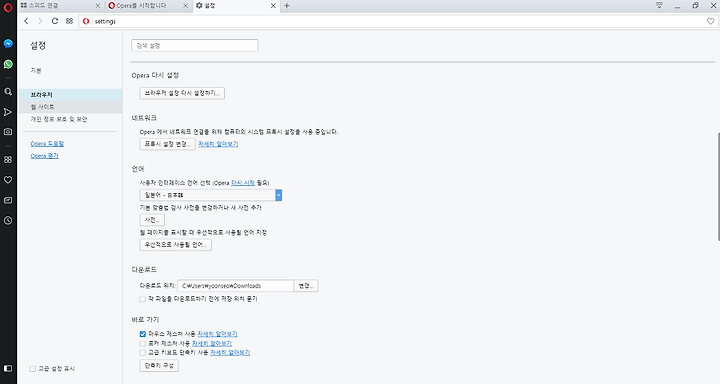Enable the 고급 설정 표시 checkbox
The image size is (720, 384).
tap(33, 368)
